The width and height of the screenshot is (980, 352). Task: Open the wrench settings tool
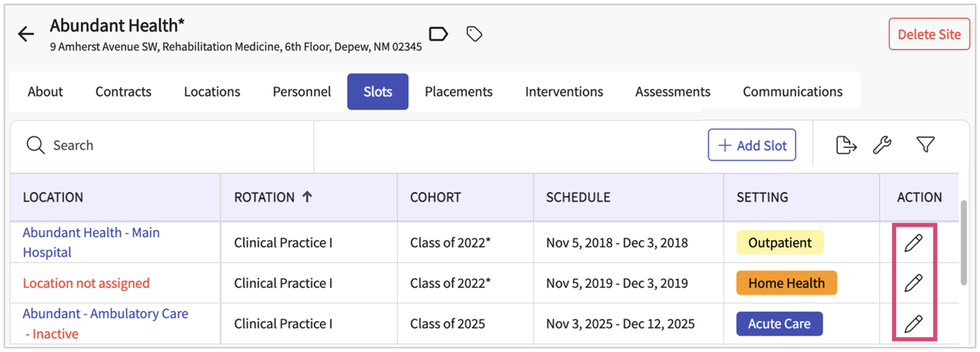point(882,145)
